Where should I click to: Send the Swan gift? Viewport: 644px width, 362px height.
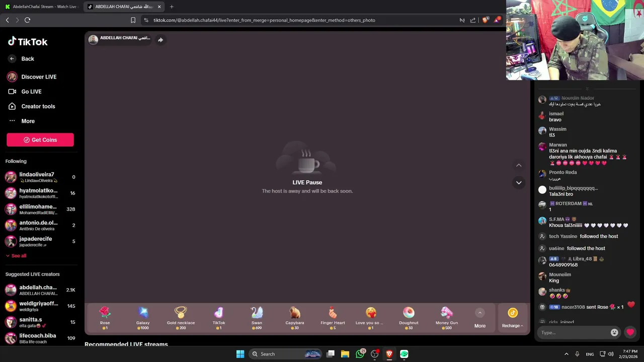tap(257, 318)
